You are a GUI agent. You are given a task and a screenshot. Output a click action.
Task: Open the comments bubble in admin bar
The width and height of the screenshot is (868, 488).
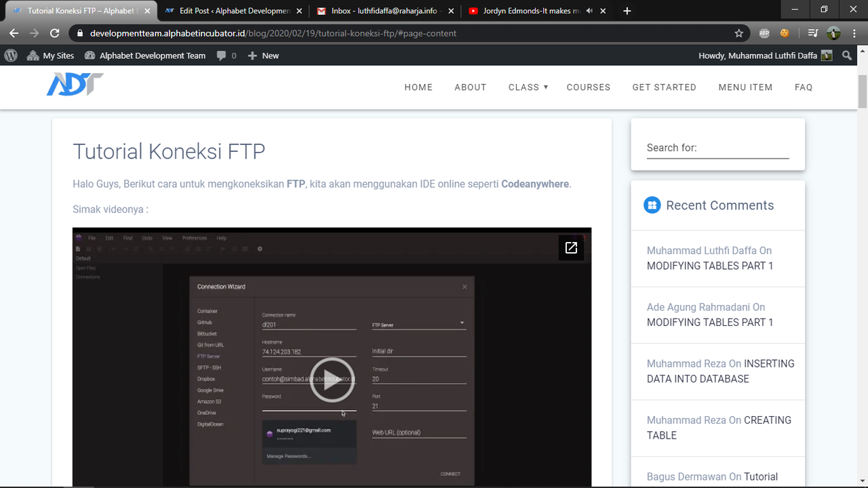click(226, 56)
